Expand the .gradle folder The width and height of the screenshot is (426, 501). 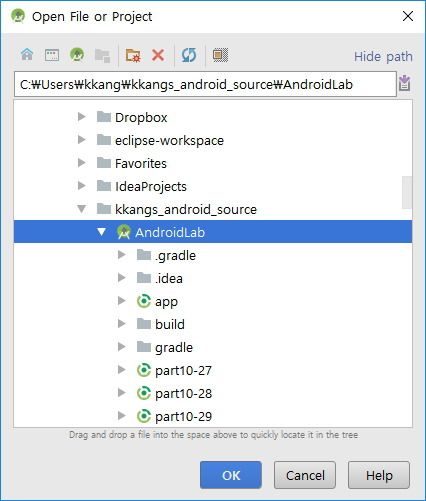[122, 255]
